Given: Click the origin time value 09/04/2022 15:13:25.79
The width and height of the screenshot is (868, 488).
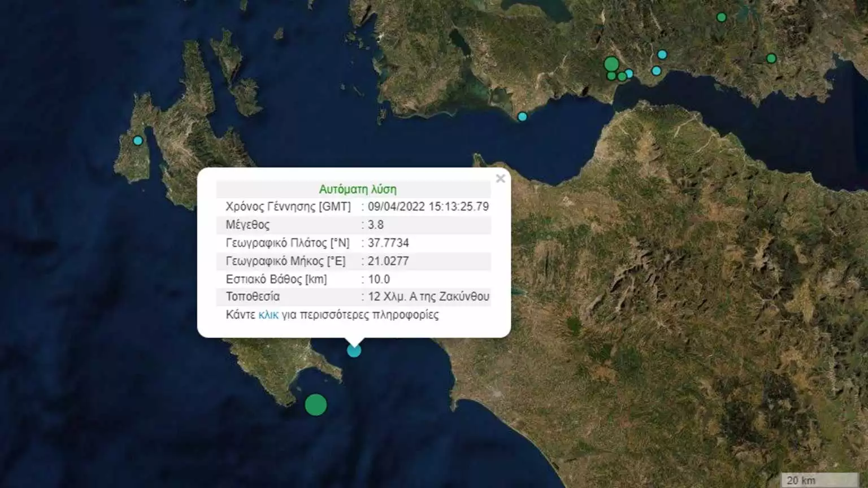Looking at the screenshot, I should [x=428, y=207].
